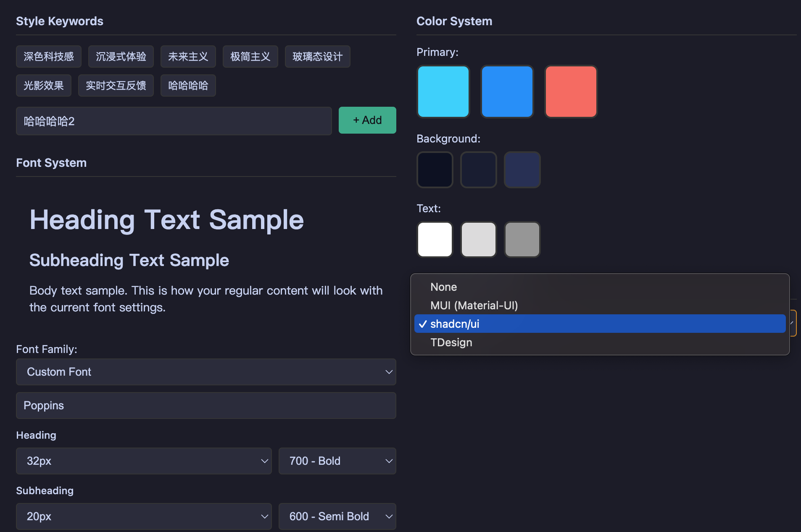The image size is (801, 532).
Task: Choose the white text color swatch
Action: (435, 240)
